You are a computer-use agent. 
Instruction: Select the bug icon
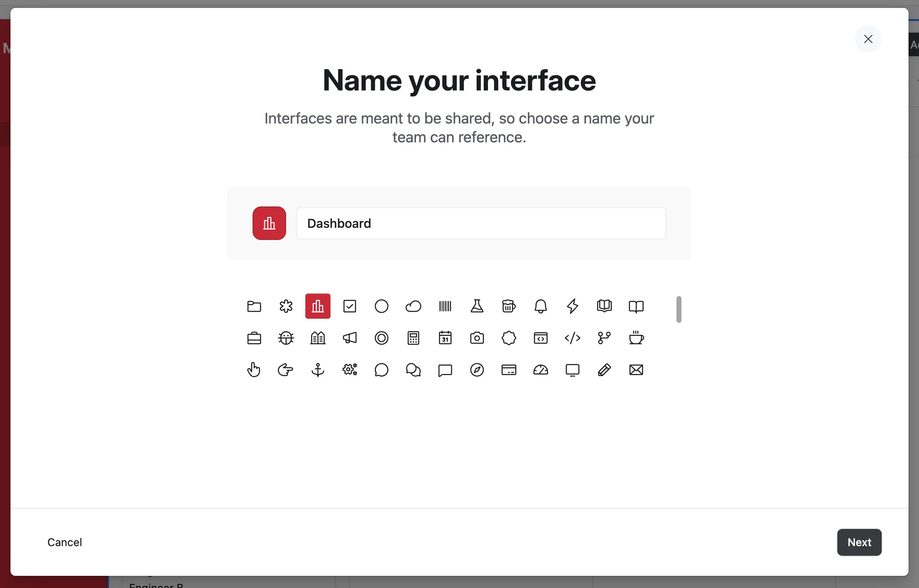pos(286,338)
